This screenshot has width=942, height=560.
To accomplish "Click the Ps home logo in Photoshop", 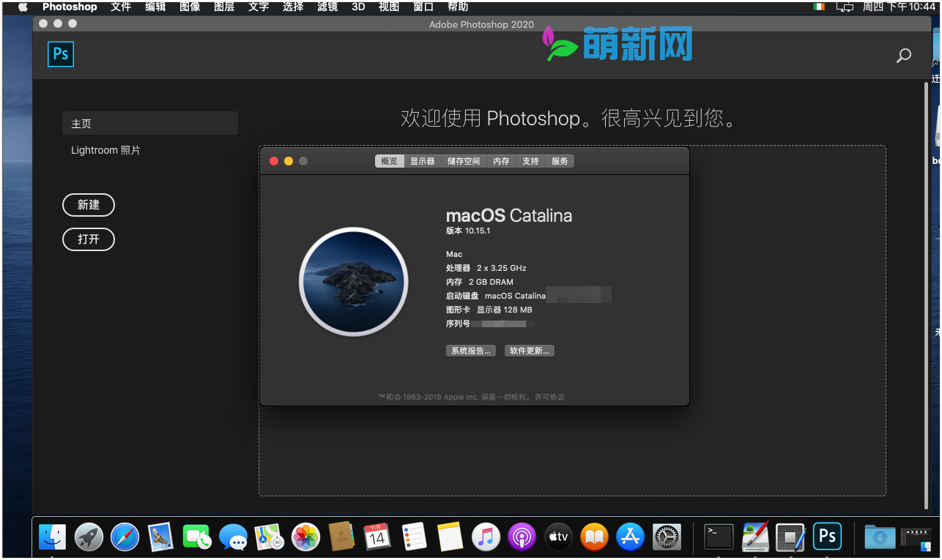I will (x=61, y=54).
